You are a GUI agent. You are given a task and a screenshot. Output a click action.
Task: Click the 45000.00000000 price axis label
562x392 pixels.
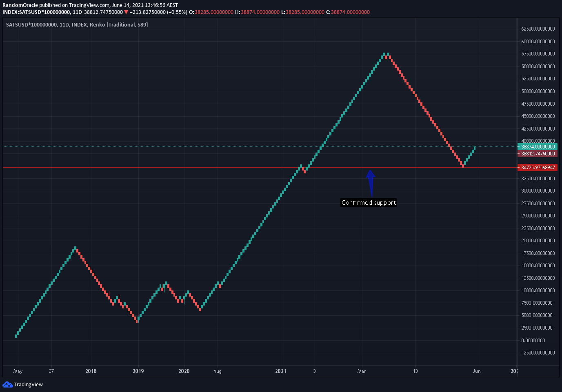[538, 116]
